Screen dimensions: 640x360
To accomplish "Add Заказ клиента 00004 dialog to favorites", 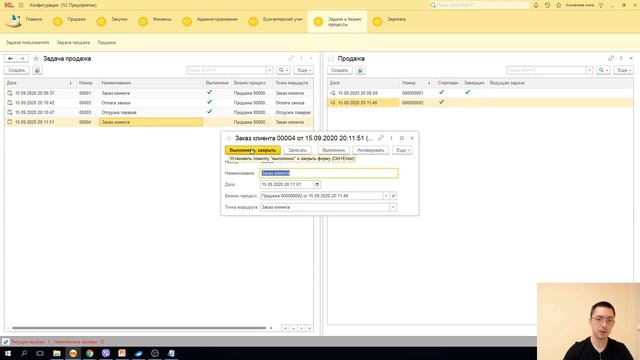I will click(x=229, y=138).
